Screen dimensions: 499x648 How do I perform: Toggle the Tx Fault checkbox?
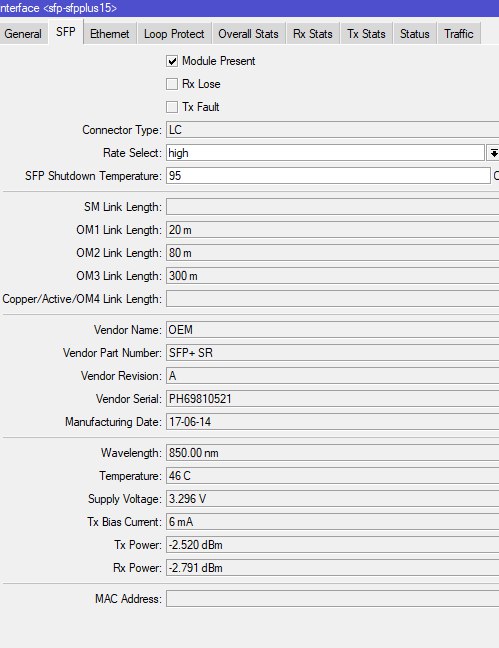coord(172,107)
